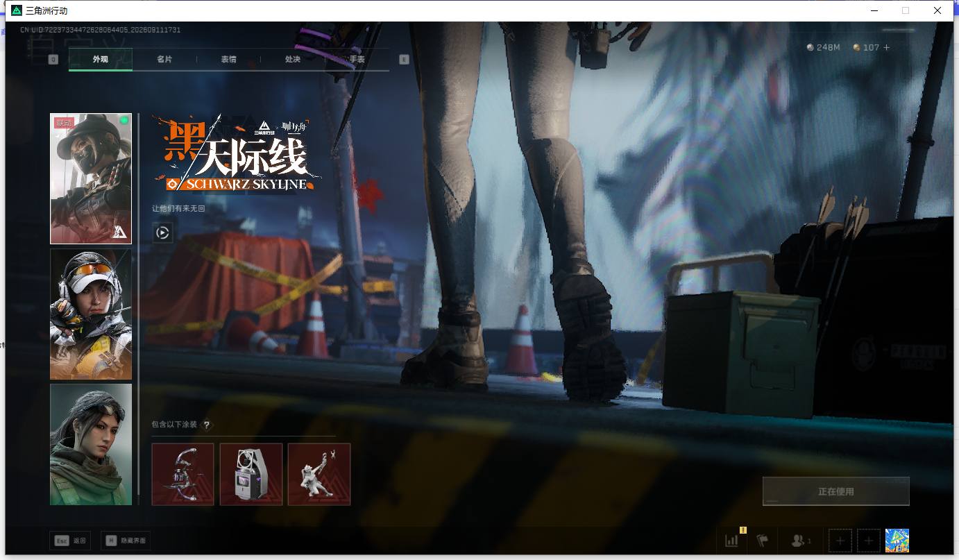
Task: Click the second empty squad slot plus
Action: point(869,541)
